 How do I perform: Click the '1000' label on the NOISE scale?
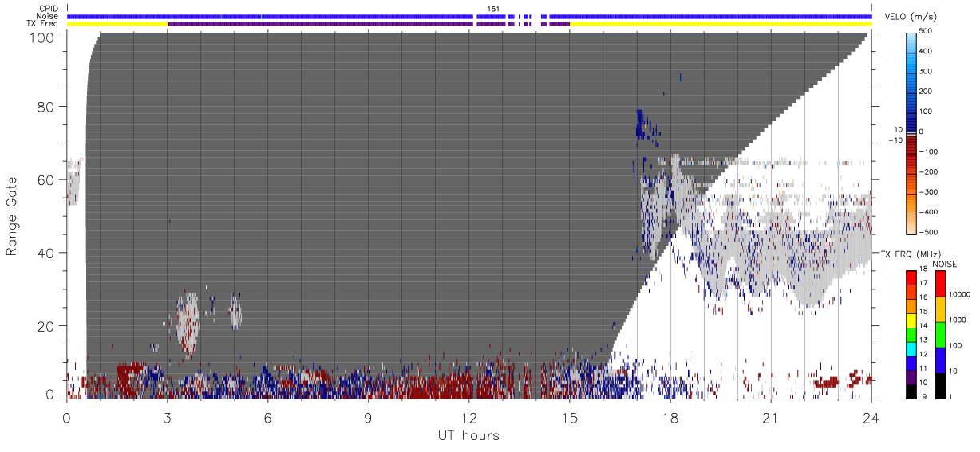click(x=958, y=320)
